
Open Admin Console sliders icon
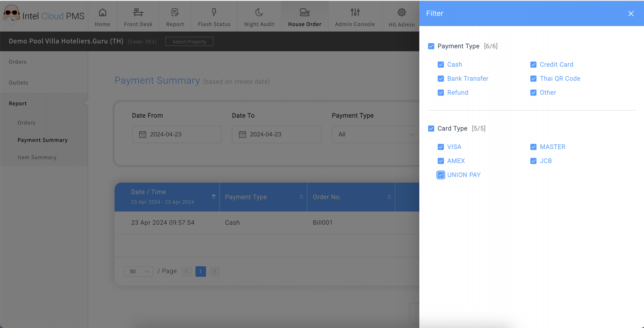355,12
